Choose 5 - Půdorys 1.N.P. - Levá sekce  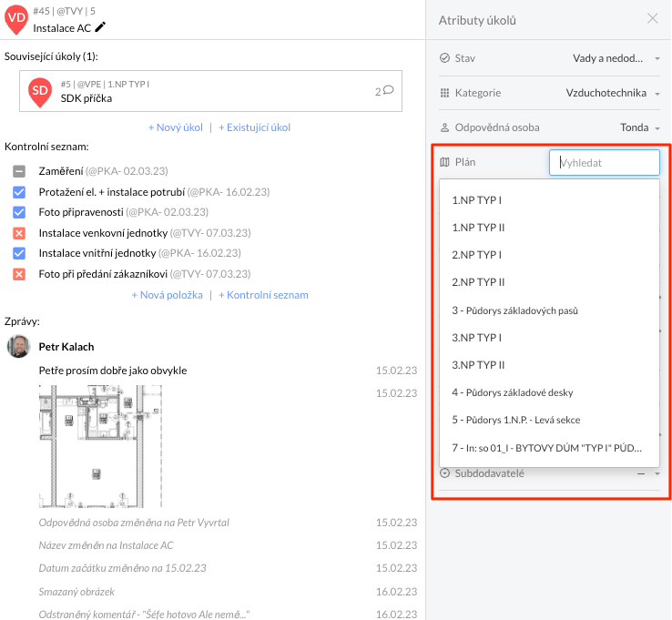515,420
